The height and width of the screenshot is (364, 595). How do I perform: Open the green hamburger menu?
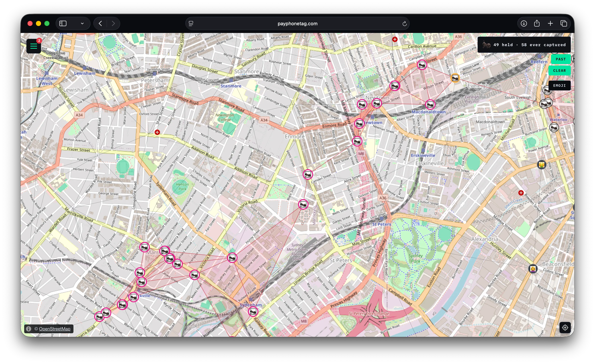(x=34, y=46)
